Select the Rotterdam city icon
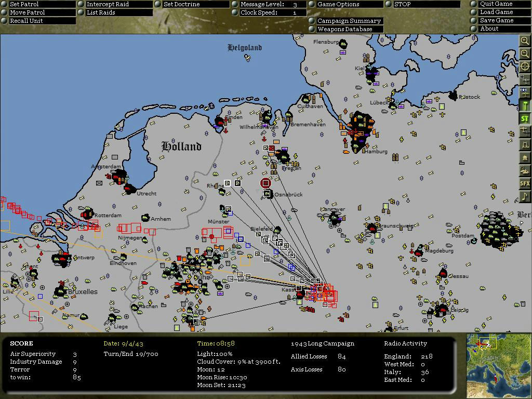532x399 pixels. tap(88, 214)
